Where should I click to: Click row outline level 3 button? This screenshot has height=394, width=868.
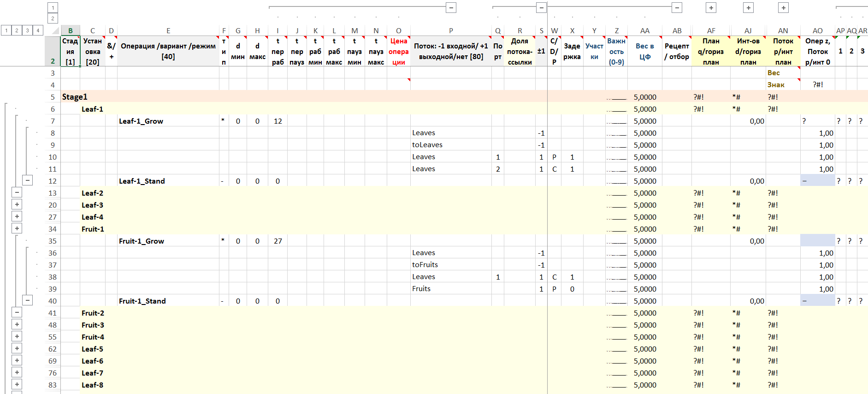pos(27,30)
